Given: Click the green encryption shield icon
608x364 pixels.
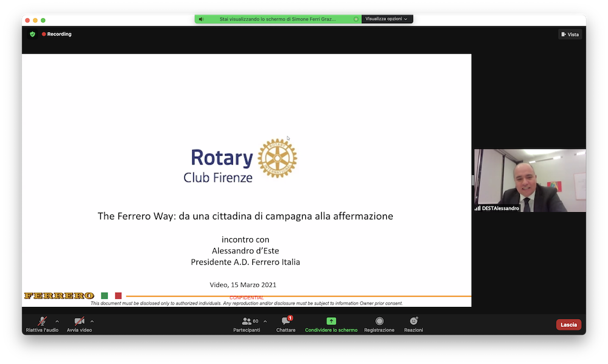Looking at the screenshot, I should 33,34.
